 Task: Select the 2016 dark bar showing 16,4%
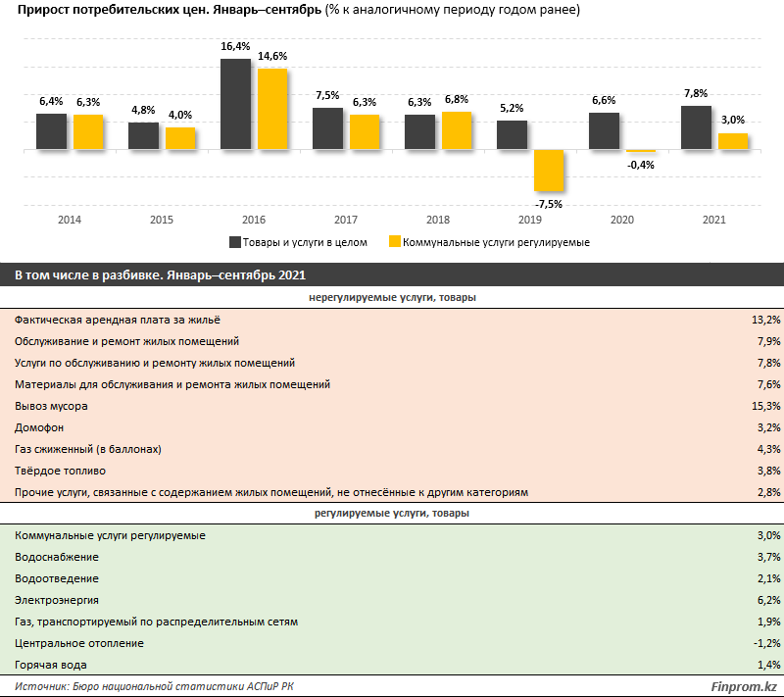[235, 104]
